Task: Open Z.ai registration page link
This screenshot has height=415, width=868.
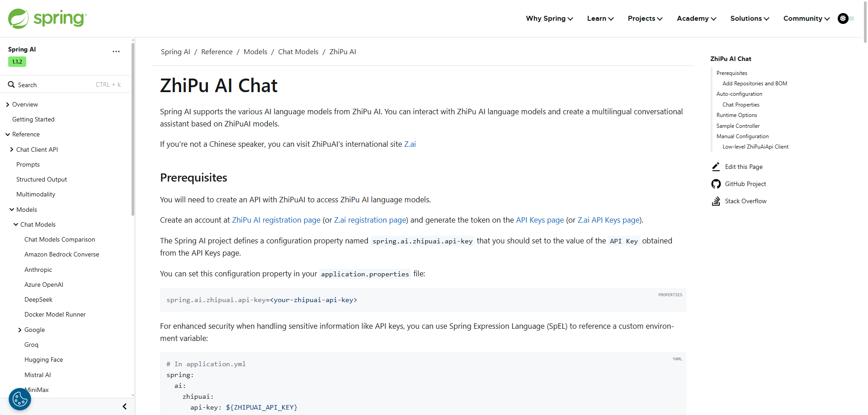Action: pyautogui.click(x=370, y=220)
